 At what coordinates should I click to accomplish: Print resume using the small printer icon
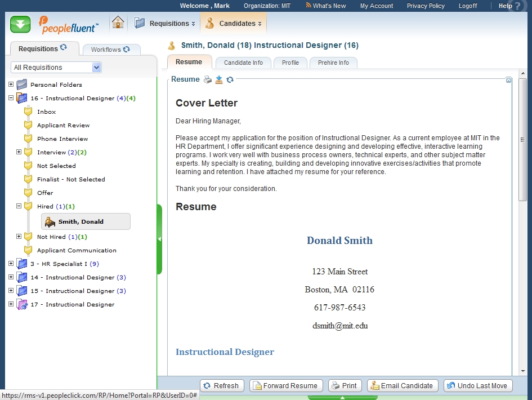(208, 79)
